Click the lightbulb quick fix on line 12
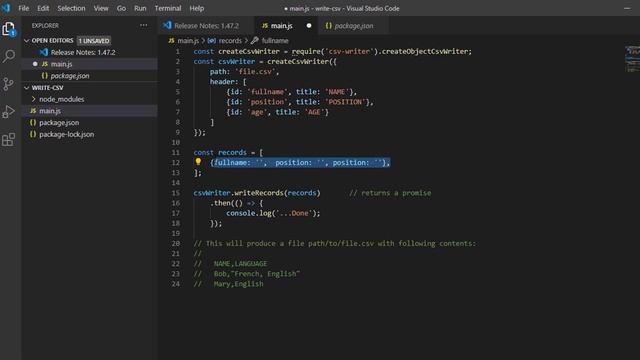Image resolution: width=640 pixels, height=360 pixels. 198,162
